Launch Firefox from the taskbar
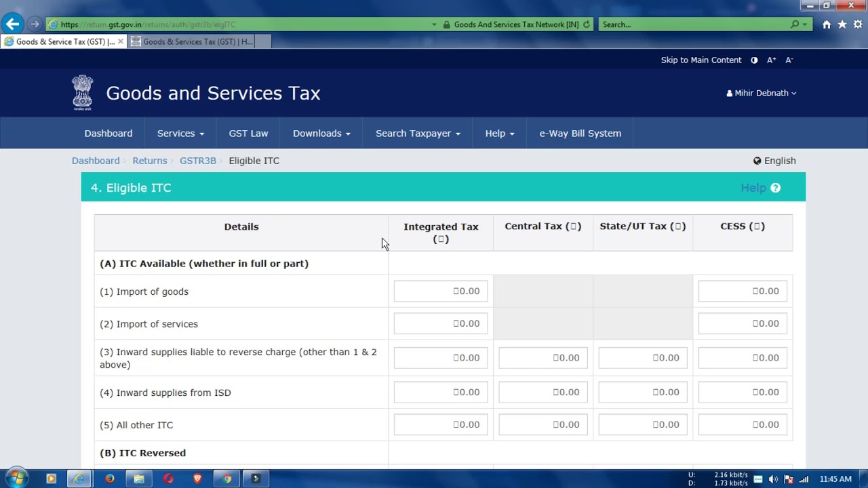Screen dimensions: 868x488 point(110,479)
